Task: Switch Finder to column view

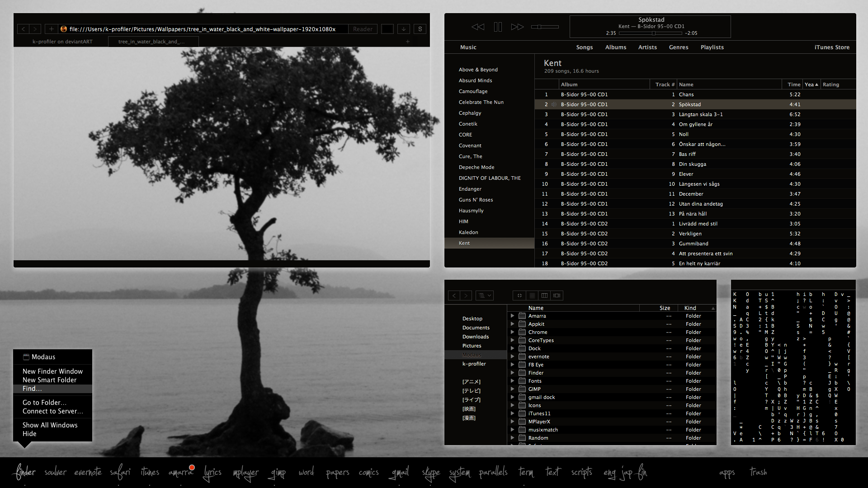Action: 544,296
